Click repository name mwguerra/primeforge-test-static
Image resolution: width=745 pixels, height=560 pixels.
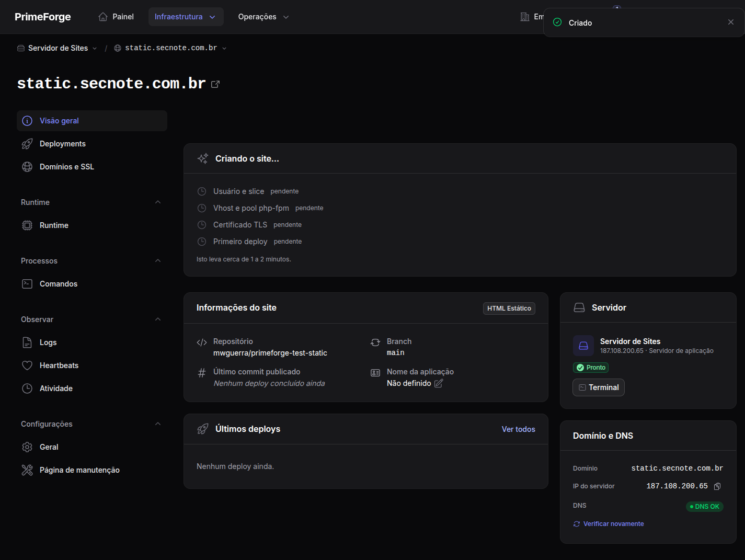tap(270, 353)
